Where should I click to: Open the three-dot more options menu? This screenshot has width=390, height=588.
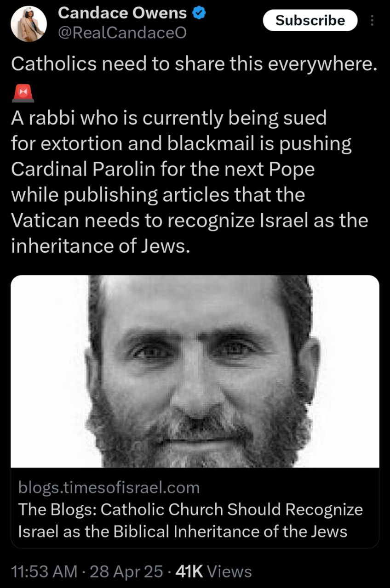[x=372, y=21]
